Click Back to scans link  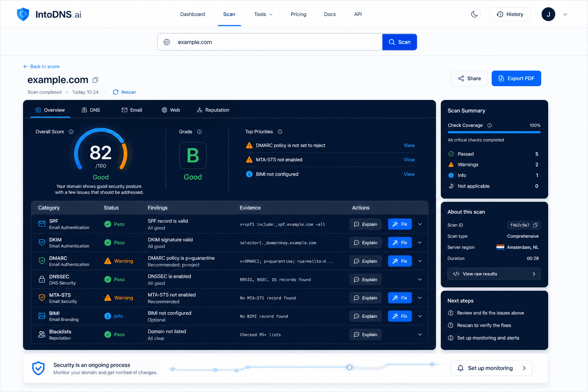(41, 67)
